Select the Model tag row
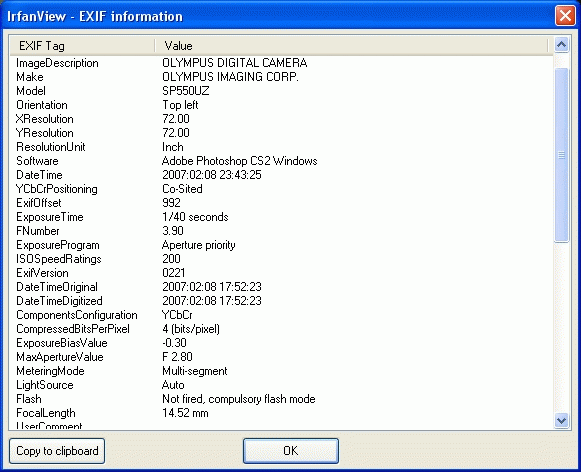Image resolution: width=581 pixels, height=472 pixels. point(282,91)
